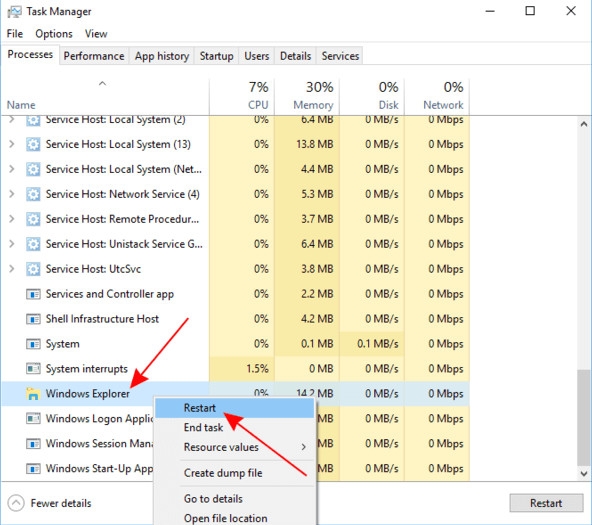Image resolution: width=592 pixels, height=525 pixels.
Task: Choose End task in the context menu
Action: tap(234, 428)
